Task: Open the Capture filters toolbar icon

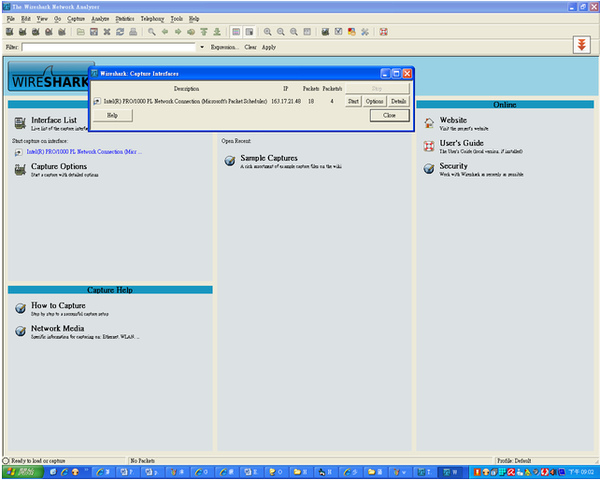Action: click(x=325, y=32)
